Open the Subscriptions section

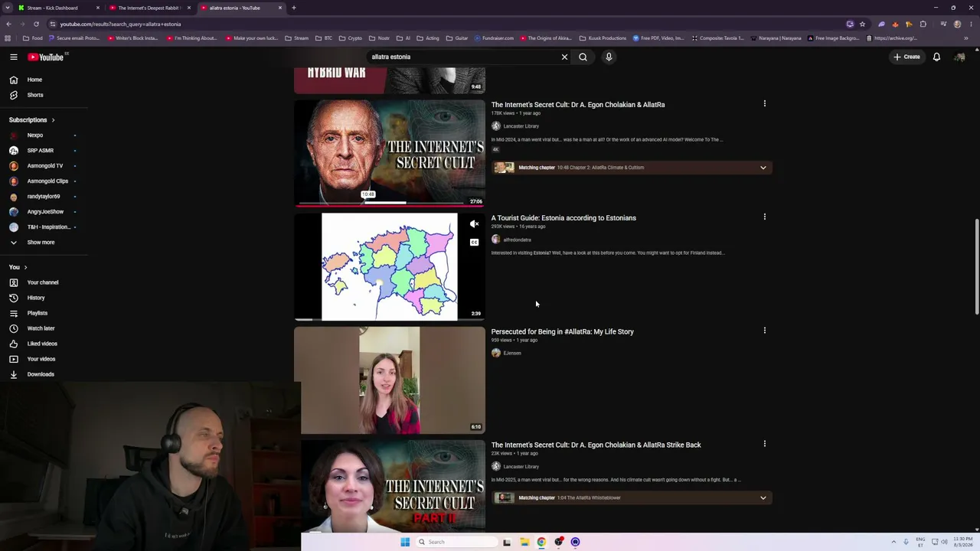pos(32,120)
